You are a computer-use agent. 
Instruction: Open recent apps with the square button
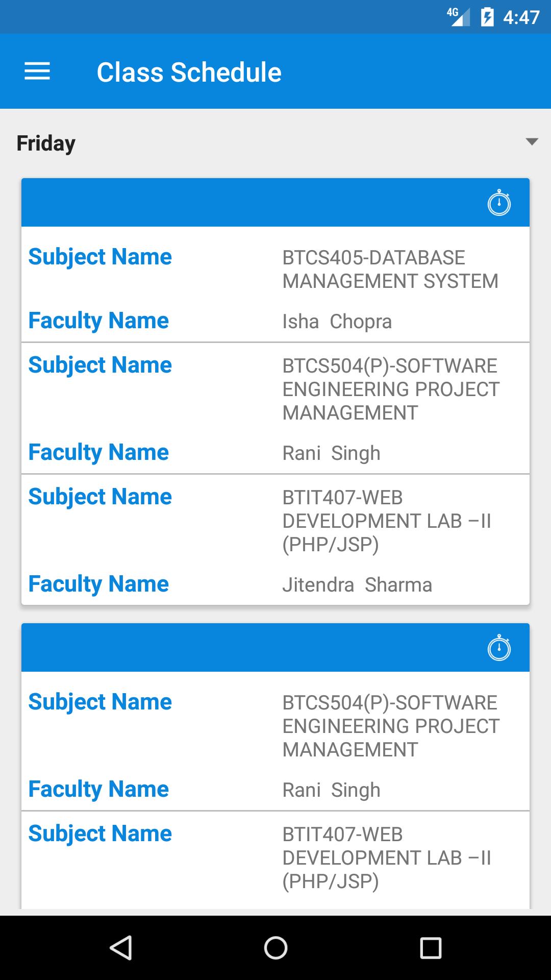pos(431,948)
